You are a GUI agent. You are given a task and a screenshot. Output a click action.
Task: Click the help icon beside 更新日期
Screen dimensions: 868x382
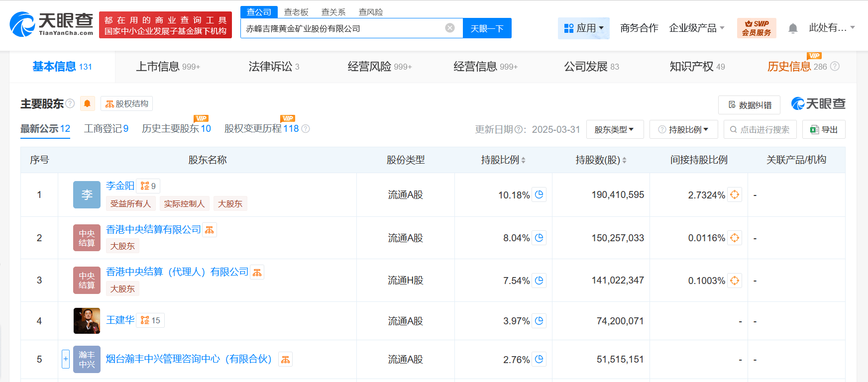(x=518, y=129)
